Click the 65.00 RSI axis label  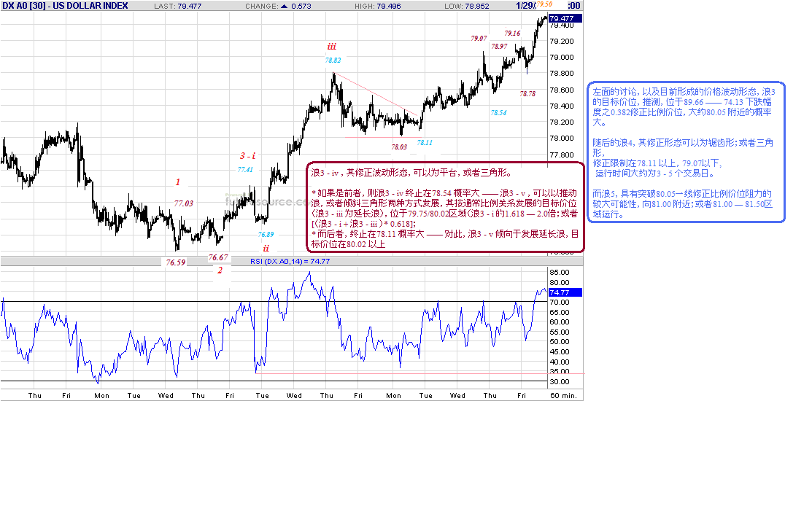(x=560, y=313)
